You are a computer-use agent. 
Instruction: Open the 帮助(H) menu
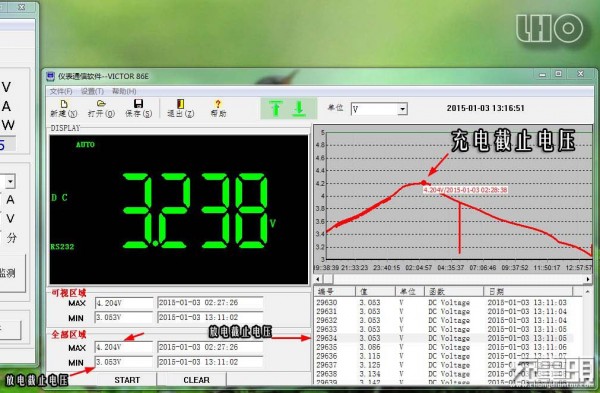click(x=124, y=91)
